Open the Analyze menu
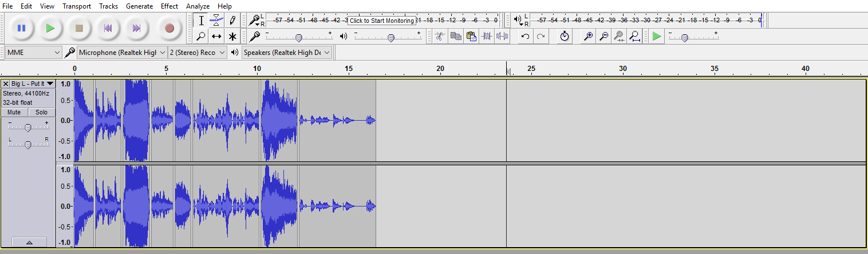The width and height of the screenshot is (868, 254). click(198, 6)
